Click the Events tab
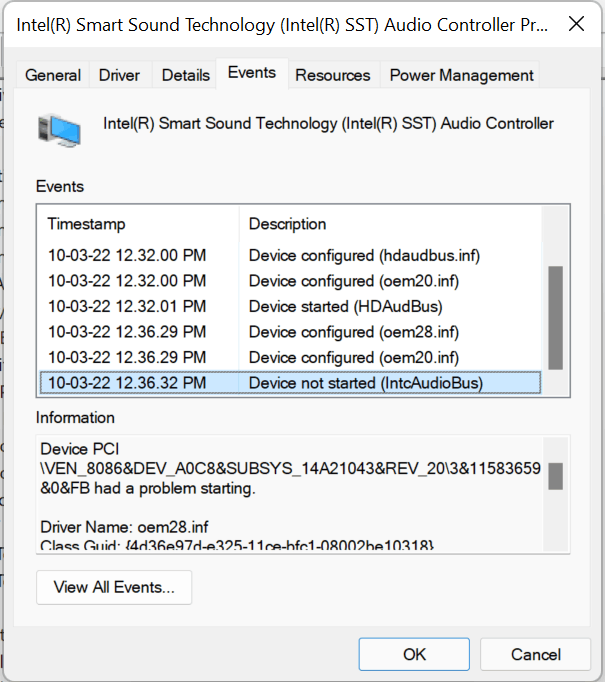The width and height of the screenshot is (605, 682). pos(252,73)
